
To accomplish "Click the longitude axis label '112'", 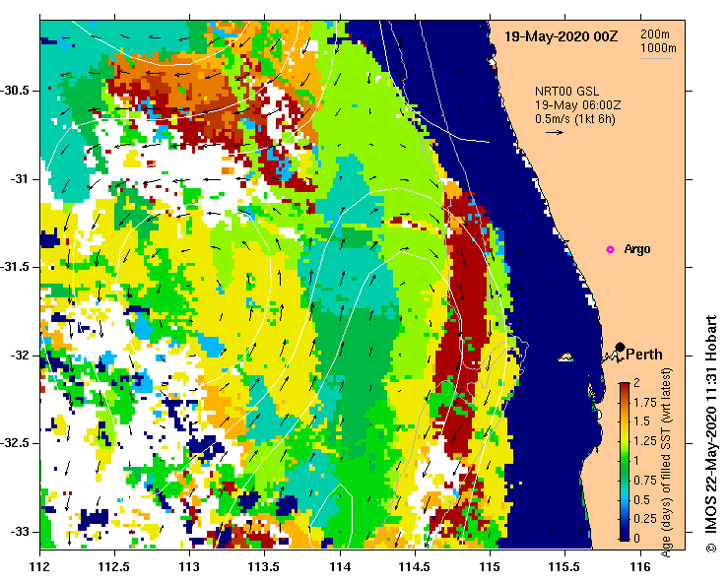I will pyautogui.click(x=40, y=567).
